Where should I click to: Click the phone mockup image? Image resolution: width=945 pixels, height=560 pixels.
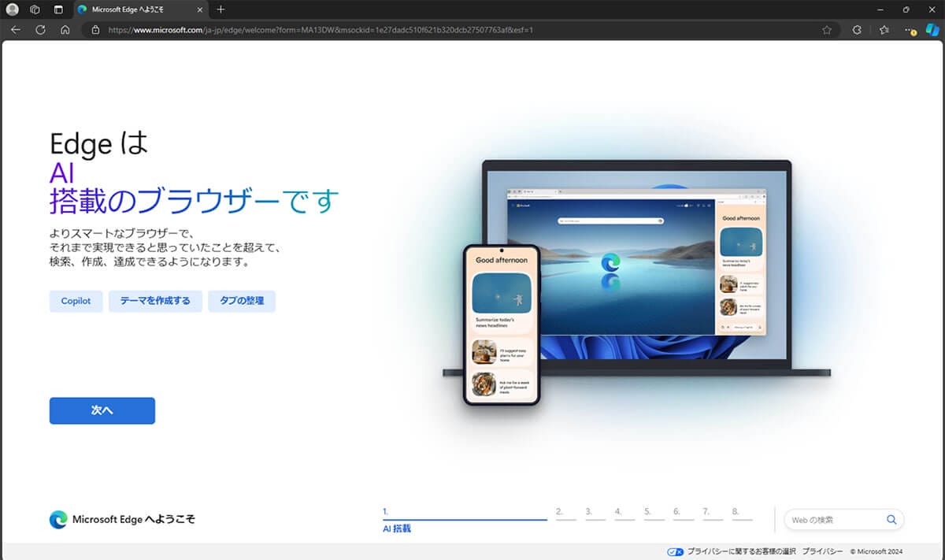point(502,325)
